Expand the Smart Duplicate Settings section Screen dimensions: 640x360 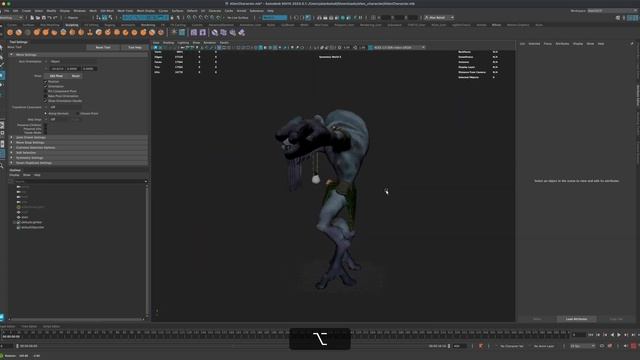tap(78, 163)
